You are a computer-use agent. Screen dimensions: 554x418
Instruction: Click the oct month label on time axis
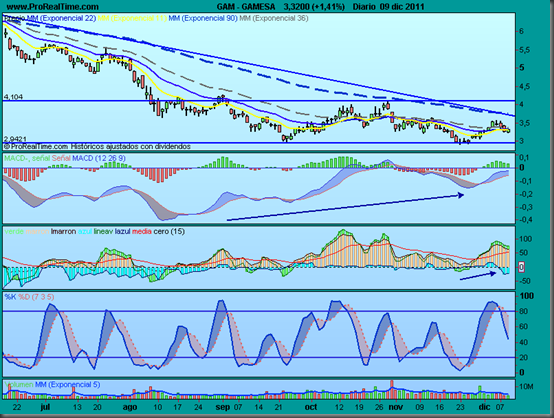(x=311, y=407)
